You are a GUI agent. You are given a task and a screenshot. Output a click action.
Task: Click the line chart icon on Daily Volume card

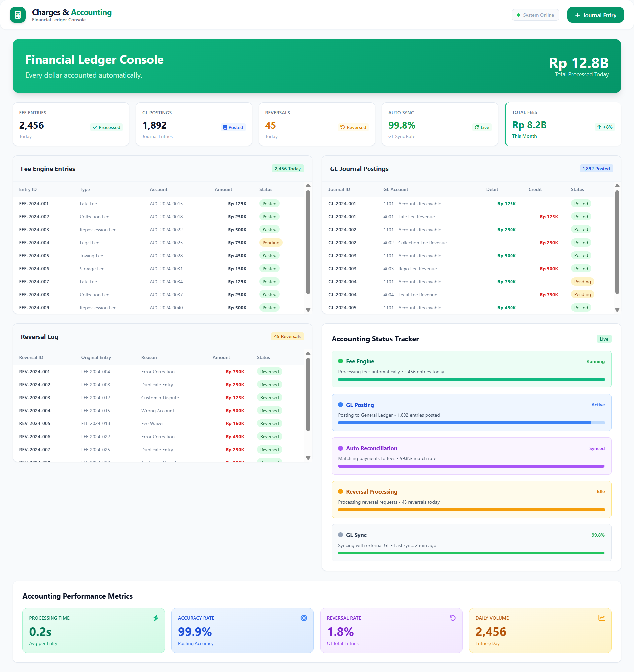[x=602, y=618]
